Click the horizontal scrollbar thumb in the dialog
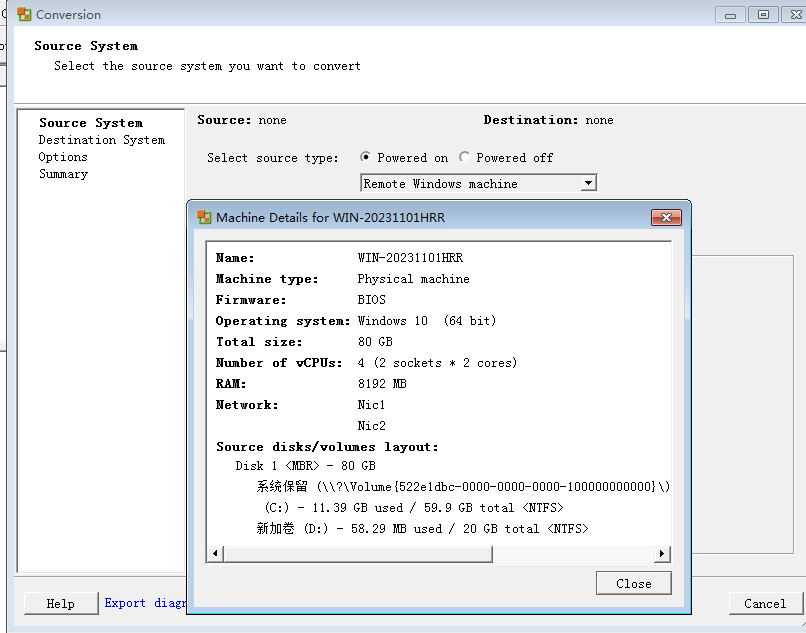The image size is (806, 633). 360,553
